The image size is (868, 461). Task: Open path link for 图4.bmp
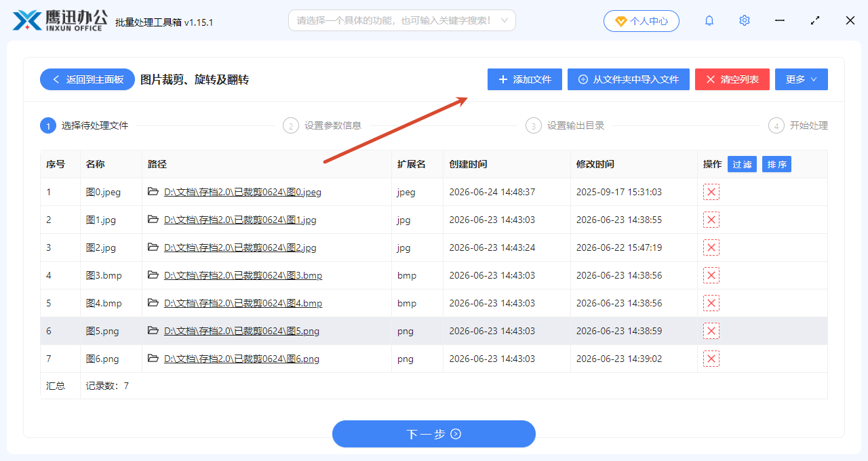coord(243,303)
